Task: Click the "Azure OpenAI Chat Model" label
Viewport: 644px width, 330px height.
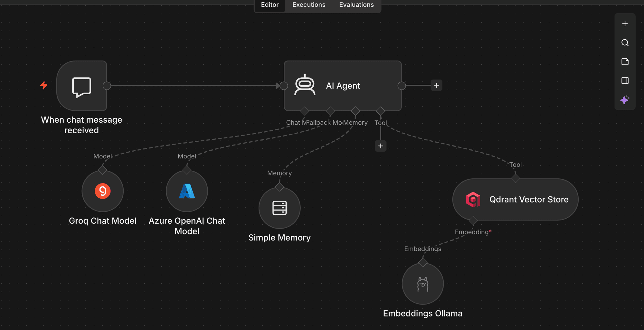Action: [x=187, y=226]
